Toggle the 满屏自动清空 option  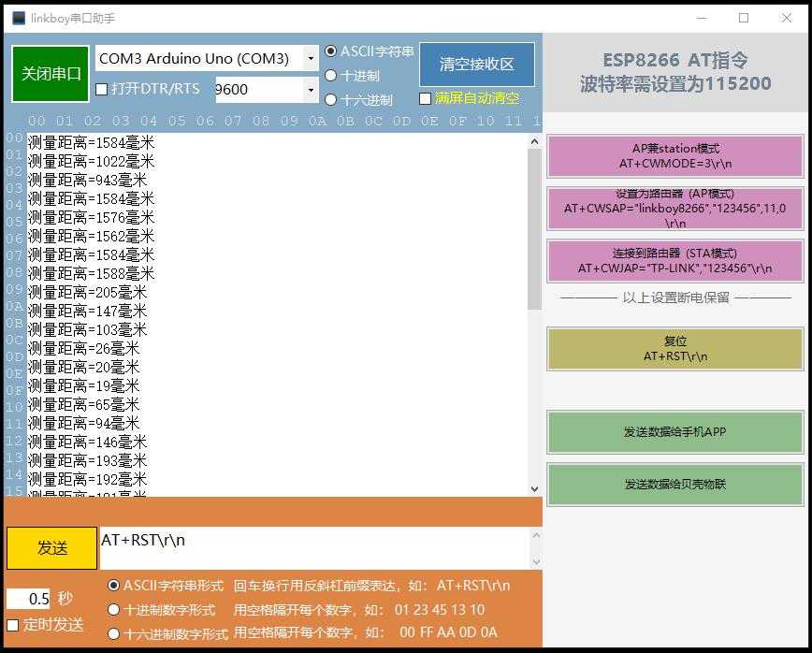(x=426, y=97)
